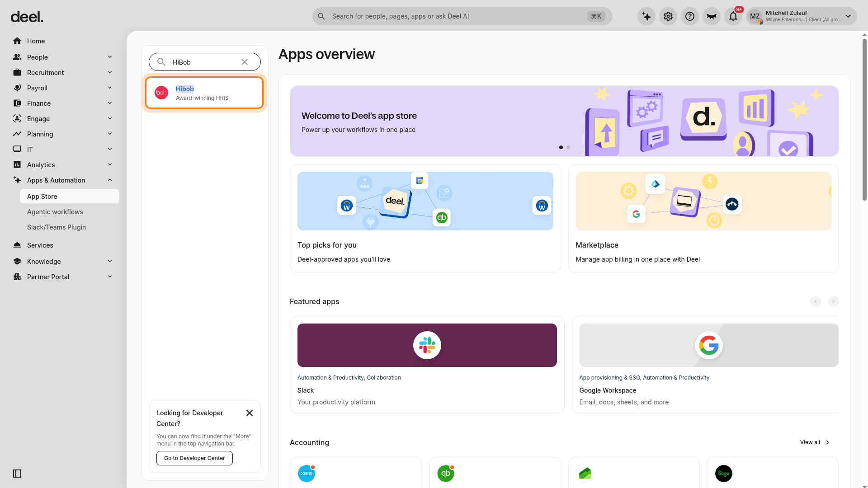Click the Recruitment briefcase icon
This screenshot has width=868, height=488.
(x=17, y=73)
